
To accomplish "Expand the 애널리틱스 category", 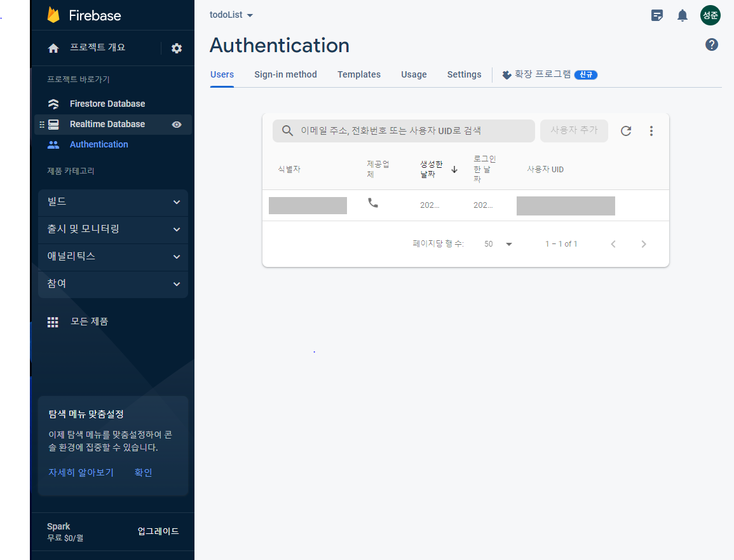I will (113, 257).
